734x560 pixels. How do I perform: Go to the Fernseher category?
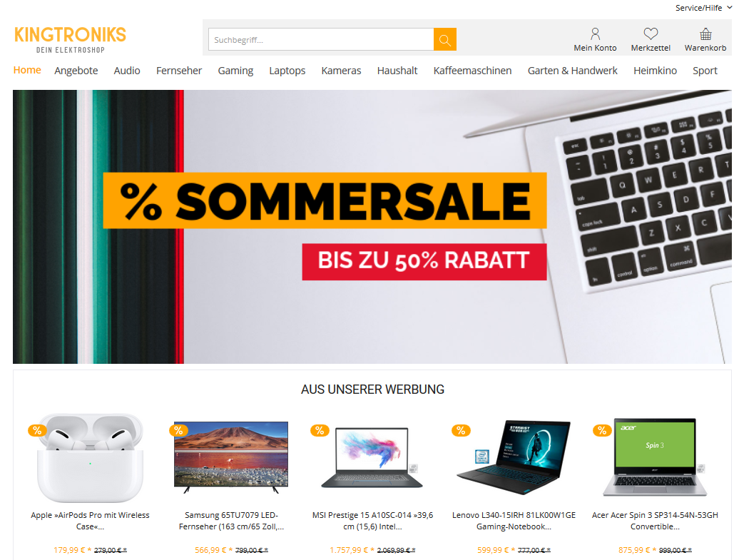click(x=179, y=71)
